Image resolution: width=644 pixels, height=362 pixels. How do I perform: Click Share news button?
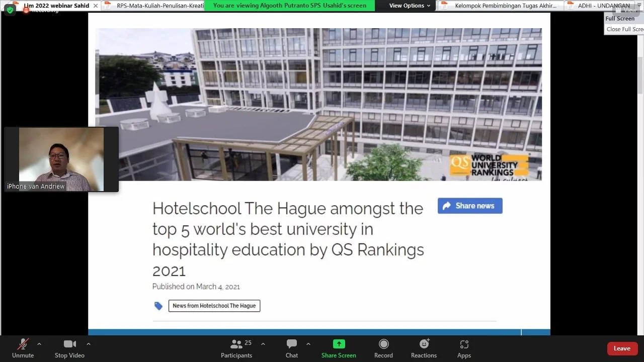470,206
